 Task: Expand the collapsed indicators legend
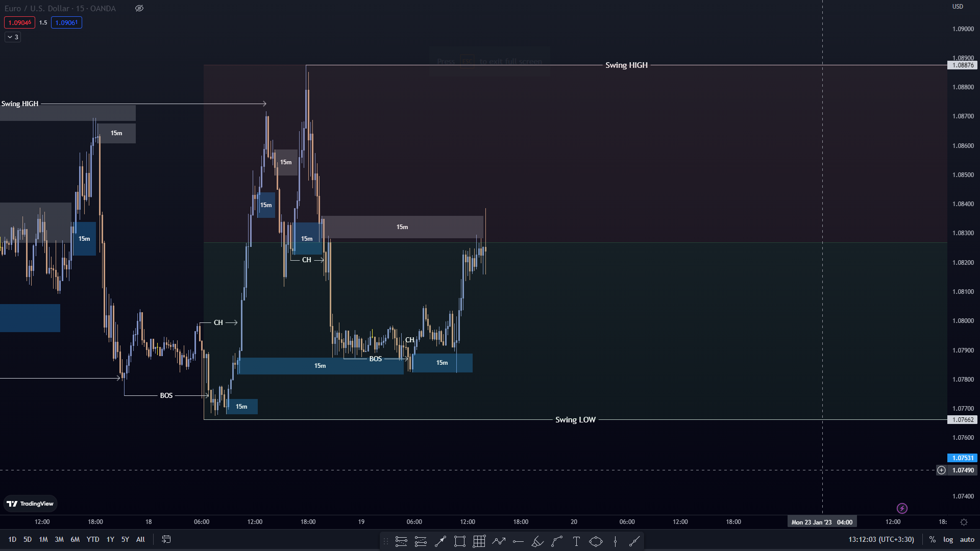13,37
